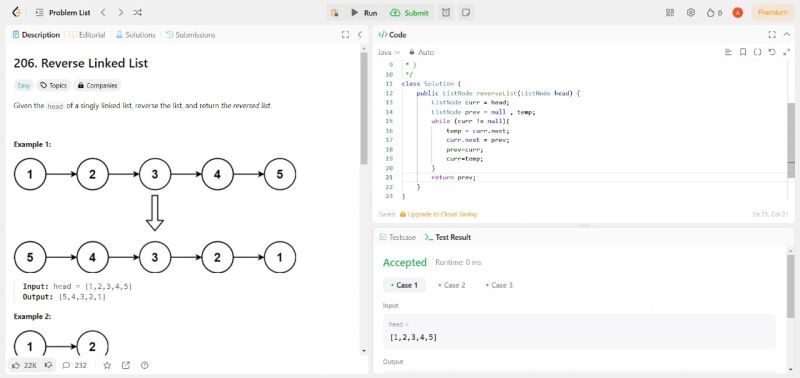Submit the solution
Screen dimensions: 800x378
tap(410, 13)
